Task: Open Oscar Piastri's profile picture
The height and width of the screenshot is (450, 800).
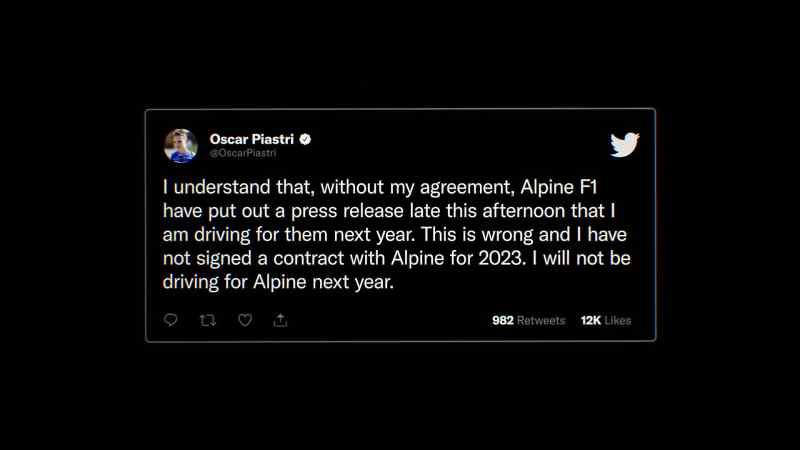Action: coord(181,145)
